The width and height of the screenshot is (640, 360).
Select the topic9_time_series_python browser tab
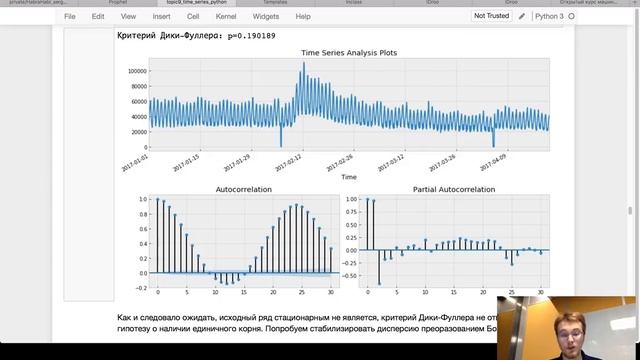(x=197, y=2)
